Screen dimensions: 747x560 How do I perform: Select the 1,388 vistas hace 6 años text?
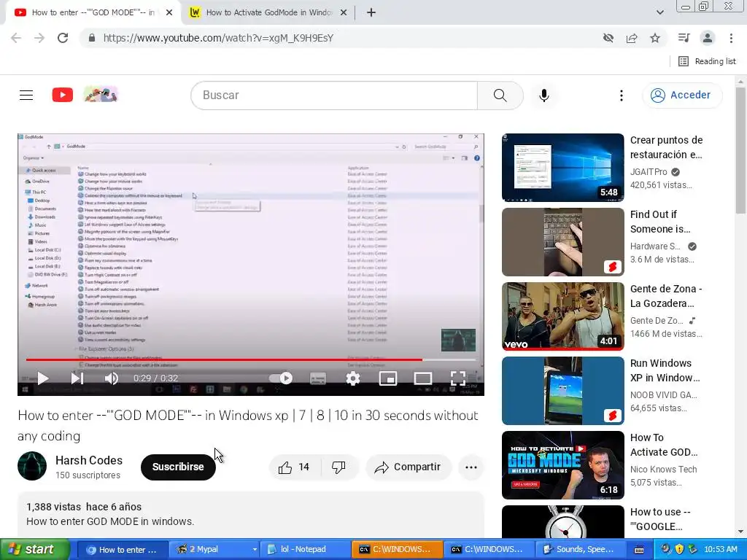pos(84,507)
